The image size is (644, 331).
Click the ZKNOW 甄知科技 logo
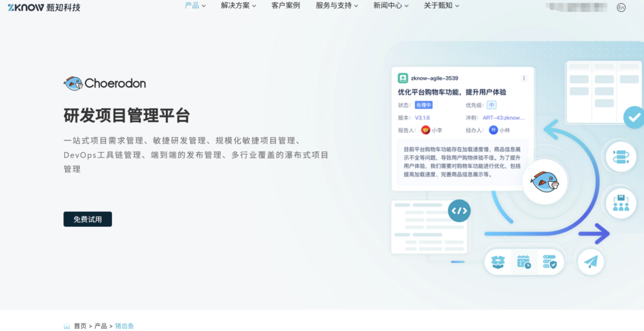coord(44,6)
